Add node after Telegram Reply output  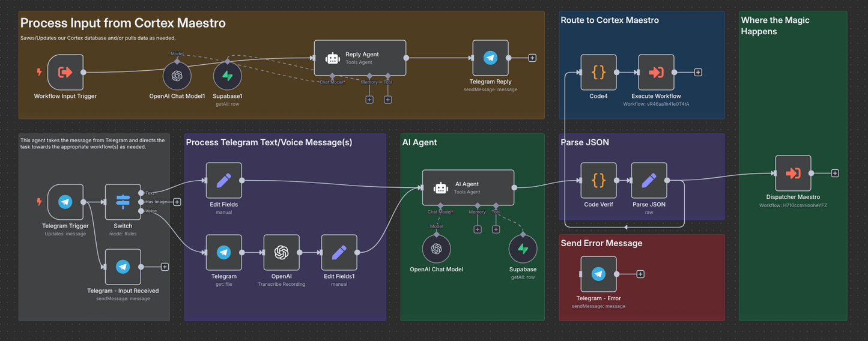tap(532, 58)
